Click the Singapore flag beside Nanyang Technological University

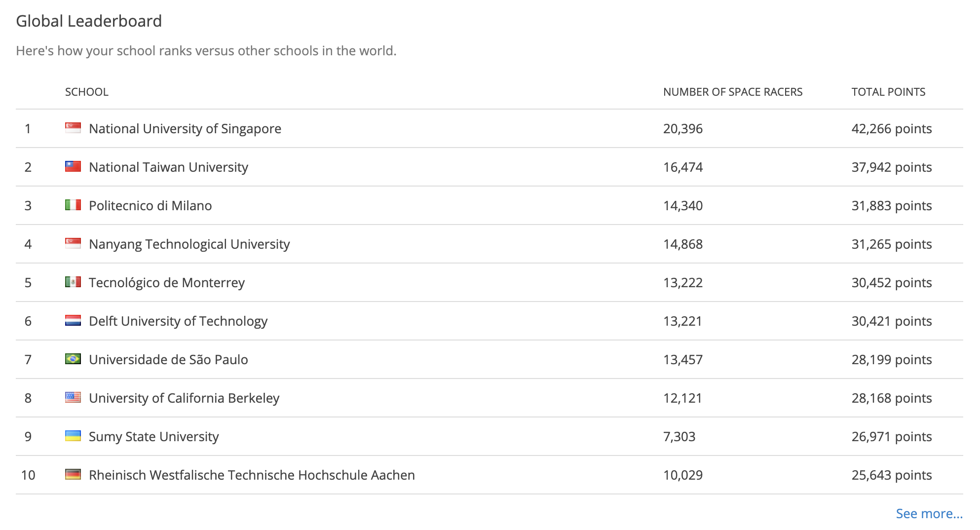[73, 243]
